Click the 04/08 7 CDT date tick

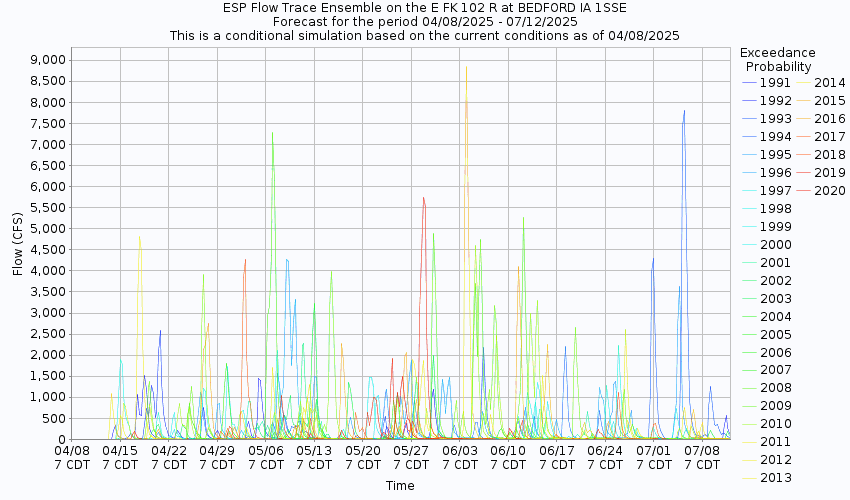coord(72,457)
